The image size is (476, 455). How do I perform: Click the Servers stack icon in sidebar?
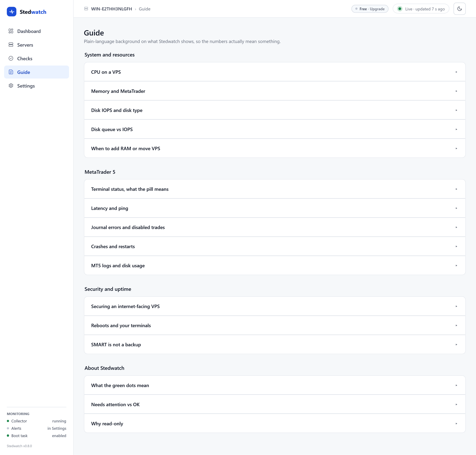pos(11,45)
